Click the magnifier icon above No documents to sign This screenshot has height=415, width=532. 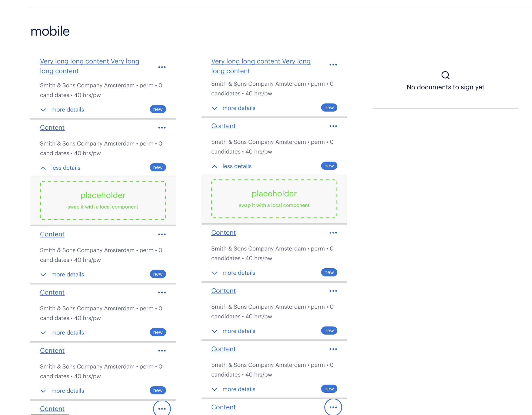[x=445, y=75]
